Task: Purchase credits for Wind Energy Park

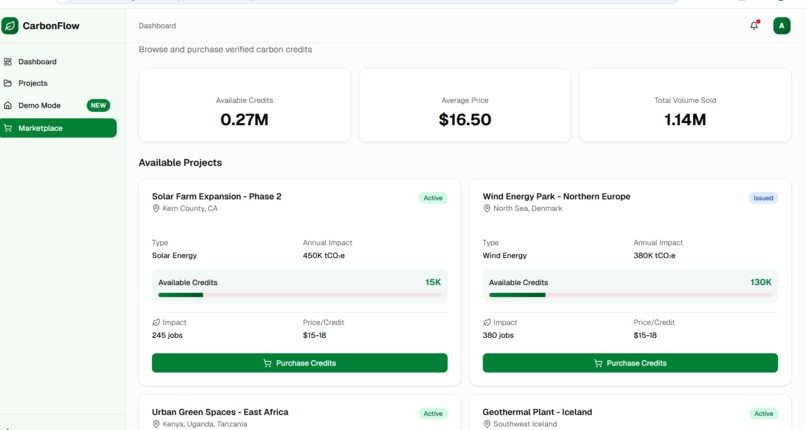Action: (630, 363)
